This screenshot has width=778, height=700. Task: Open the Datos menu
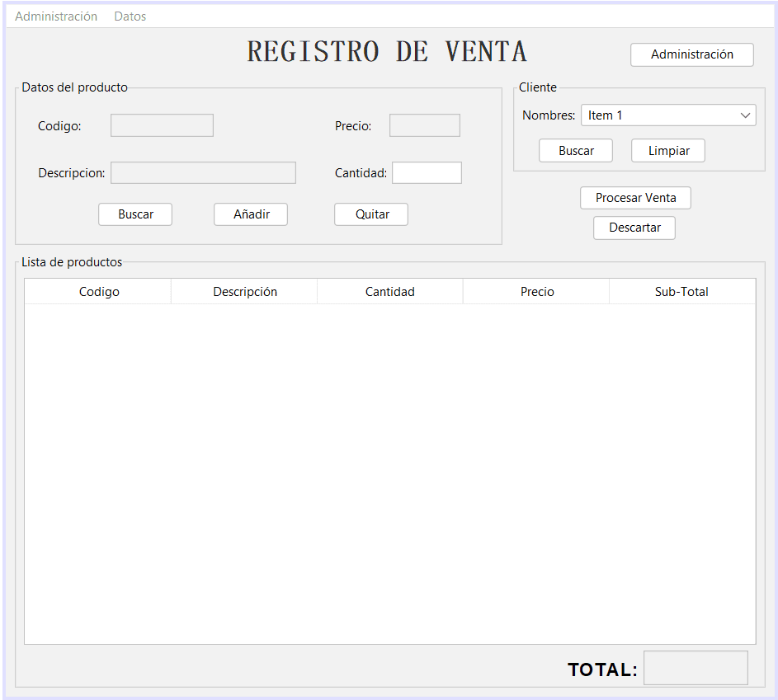[x=130, y=16]
